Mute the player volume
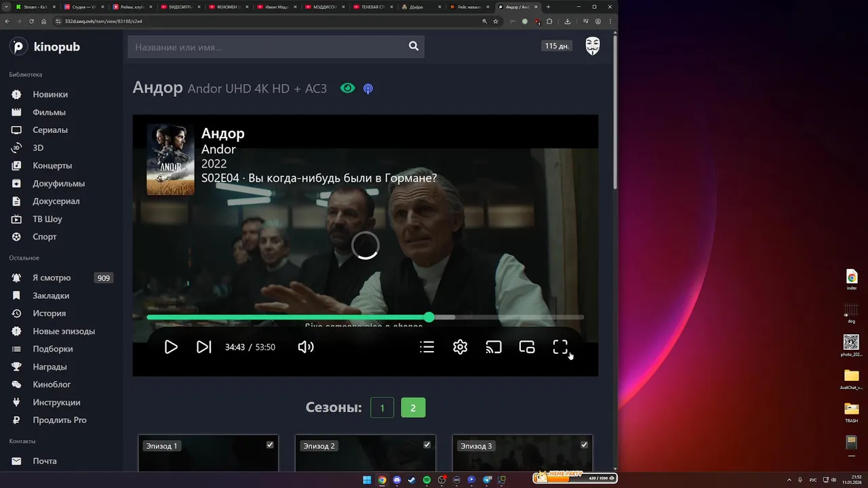 [306, 347]
